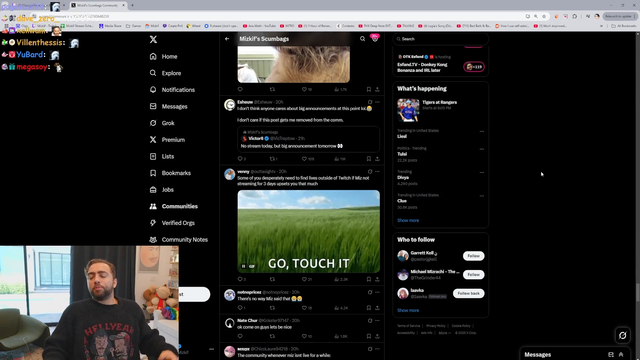Compose a new message from Messages drawer
640x360 pixels.
click(x=611, y=355)
